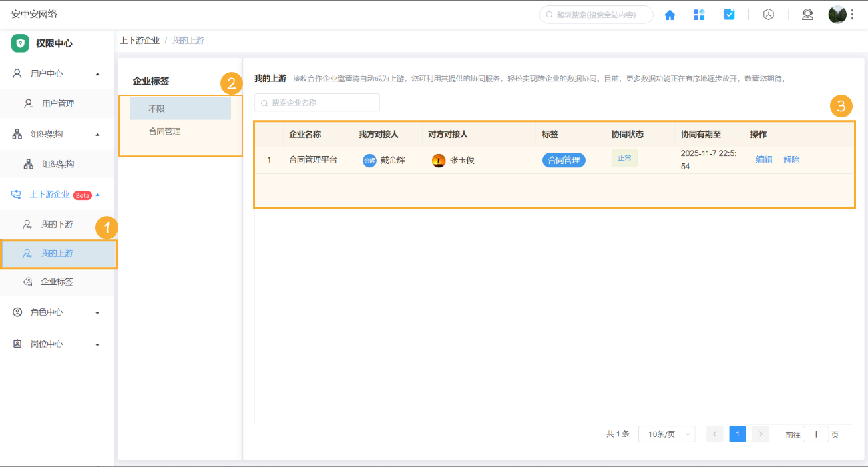Screen dimensions: 868x467
Task: Click the blue checklist icon in the top bar
Action: 729,14
